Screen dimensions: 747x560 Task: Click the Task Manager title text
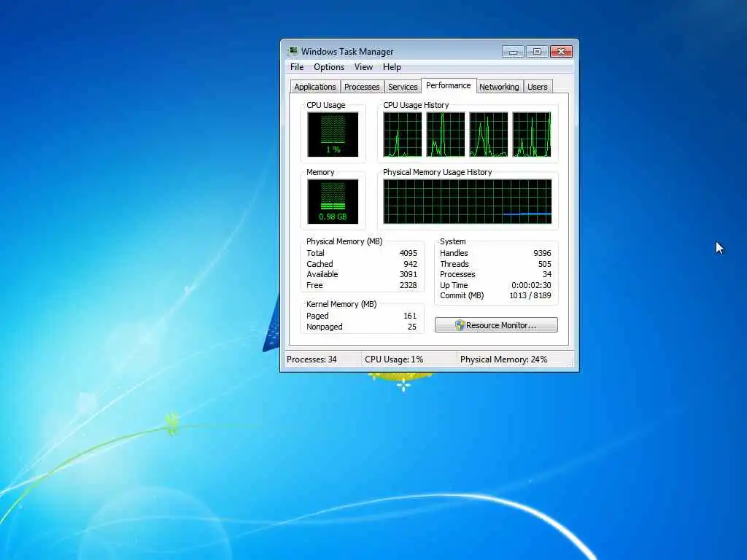(347, 52)
